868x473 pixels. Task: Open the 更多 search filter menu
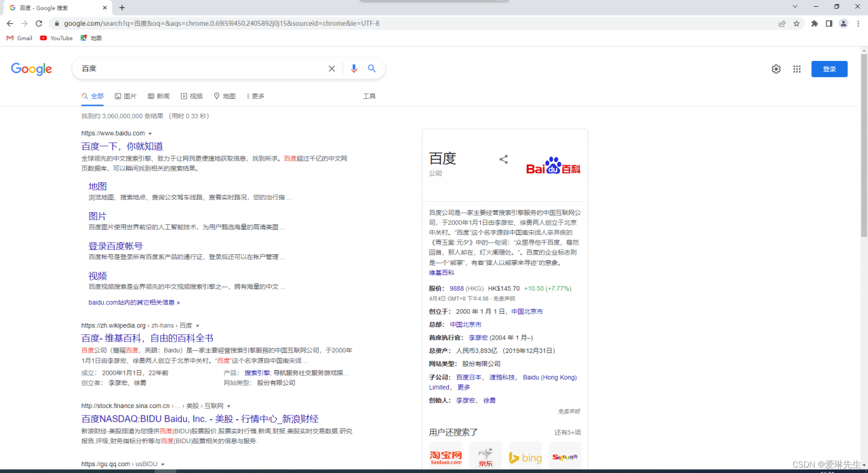click(255, 96)
